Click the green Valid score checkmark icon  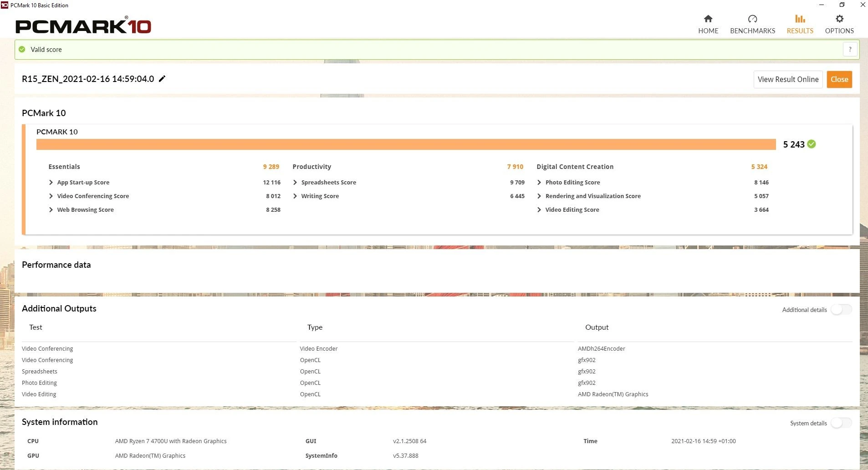pos(22,49)
